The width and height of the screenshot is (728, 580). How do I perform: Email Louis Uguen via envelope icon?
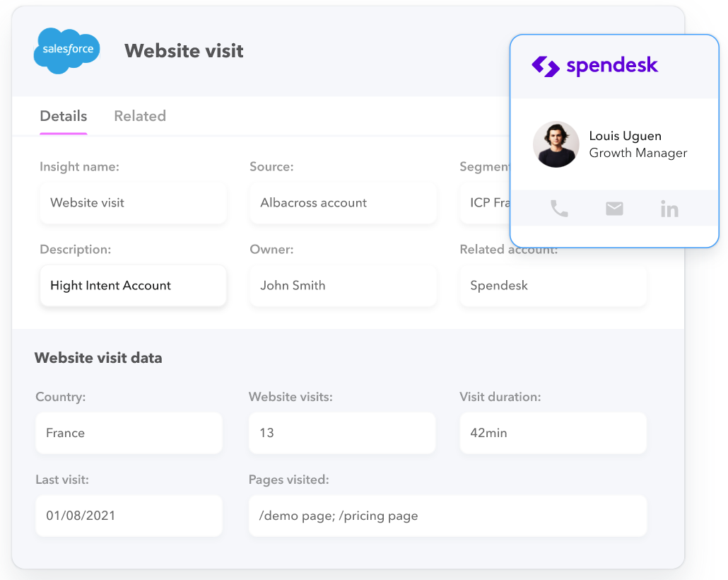(614, 209)
